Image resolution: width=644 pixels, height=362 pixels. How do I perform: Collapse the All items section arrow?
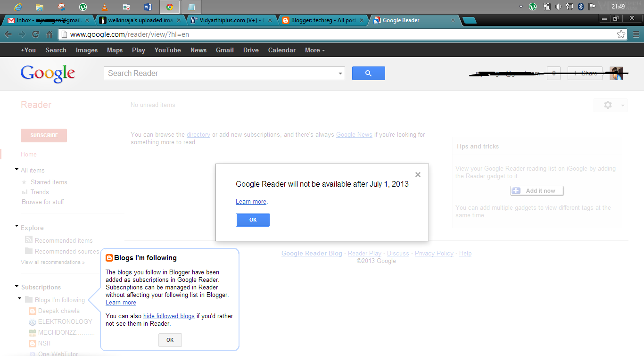(17, 169)
